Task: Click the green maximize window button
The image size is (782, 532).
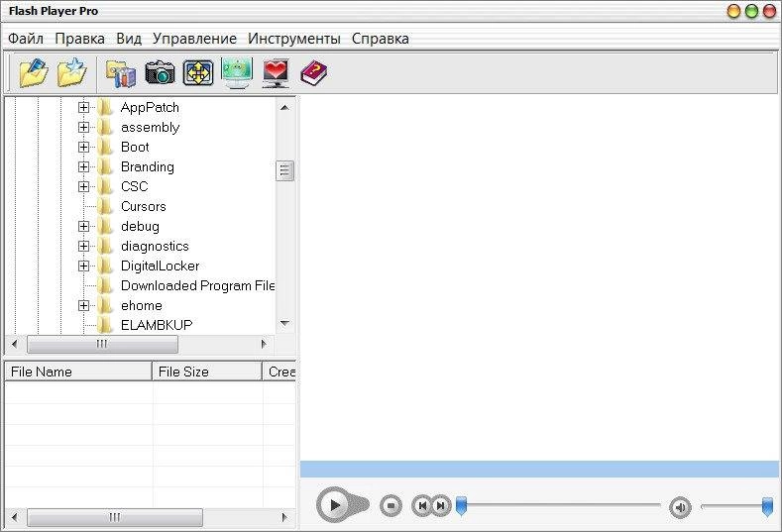Action: pyautogui.click(x=751, y=11)
